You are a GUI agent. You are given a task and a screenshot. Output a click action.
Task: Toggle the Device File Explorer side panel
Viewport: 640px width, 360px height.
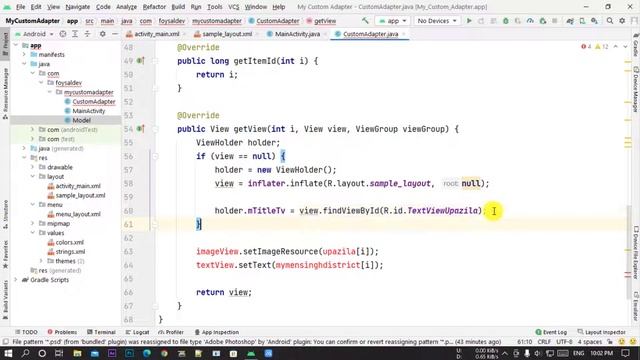635,253
